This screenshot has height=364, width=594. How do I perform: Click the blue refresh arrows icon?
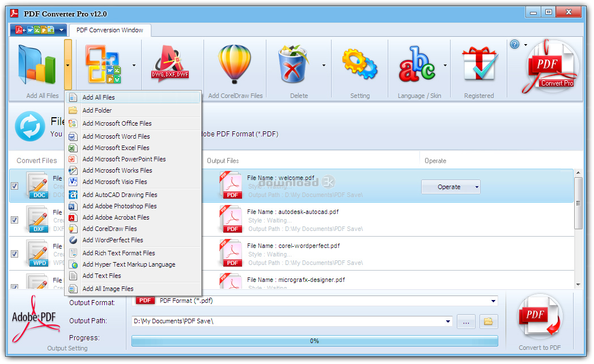coord(30,126)
